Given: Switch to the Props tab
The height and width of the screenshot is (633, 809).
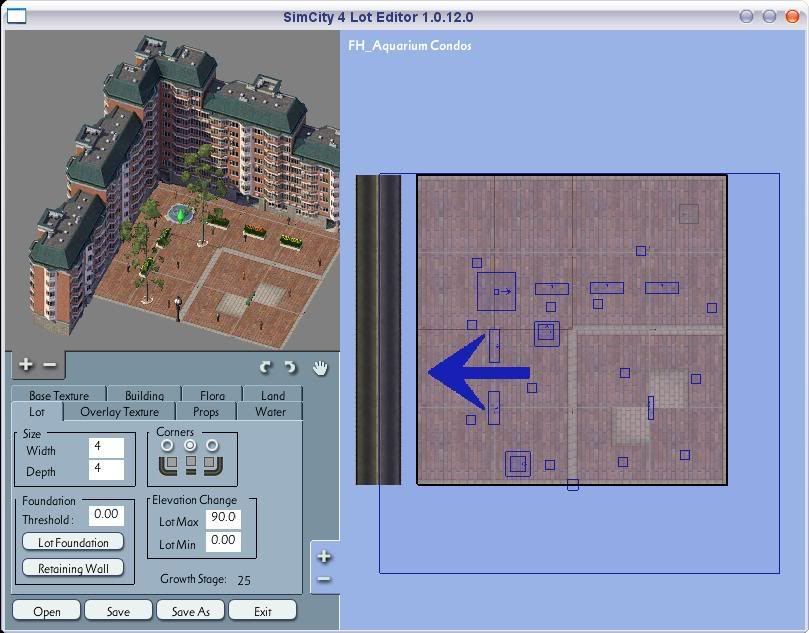Looking at the screenshot, I should coord(206,412).
